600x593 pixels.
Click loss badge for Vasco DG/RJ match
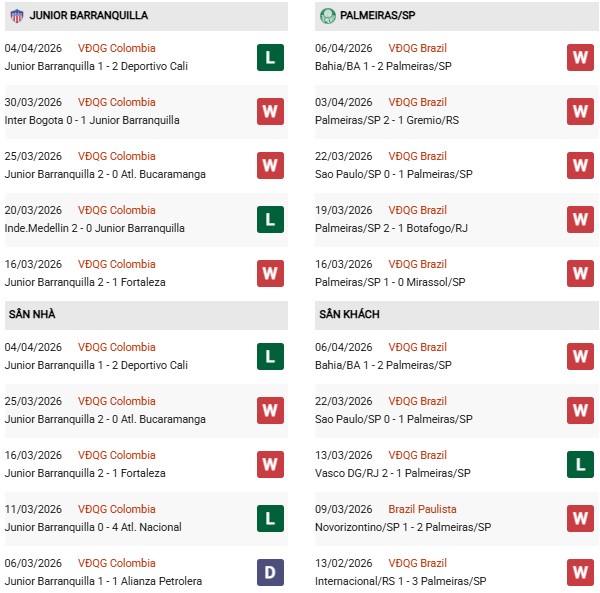[x=580, y=464]
